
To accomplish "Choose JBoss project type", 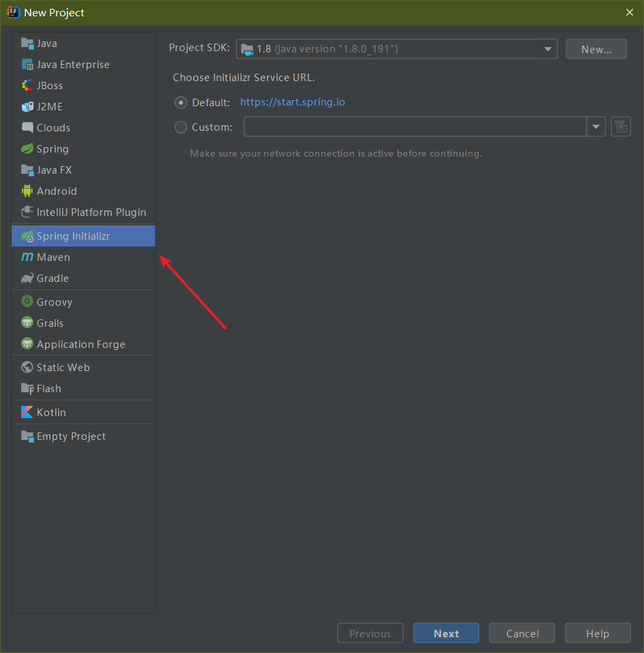I will tap(83, 85).
